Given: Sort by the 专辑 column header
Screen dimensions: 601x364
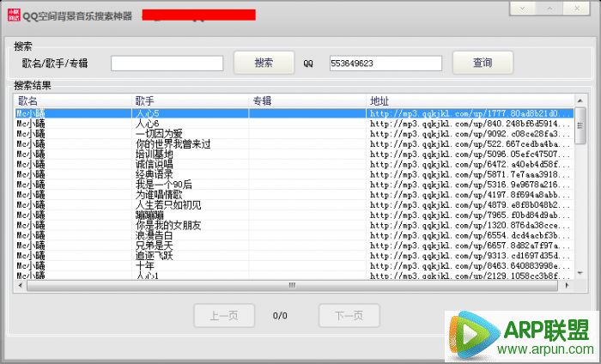Looking at the screenshot, I should (x=307, y=100).
